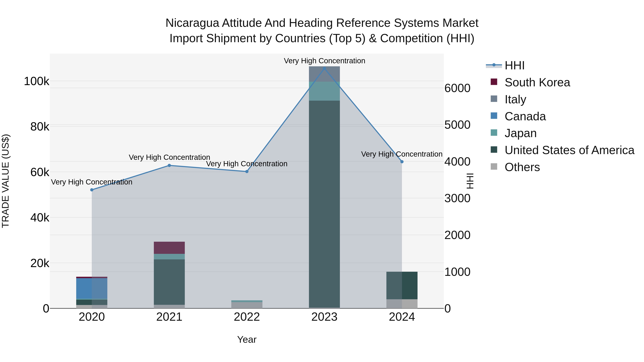Click the chart title text
The height and width of the screenshot is (362, 644).
coord(322,31)
